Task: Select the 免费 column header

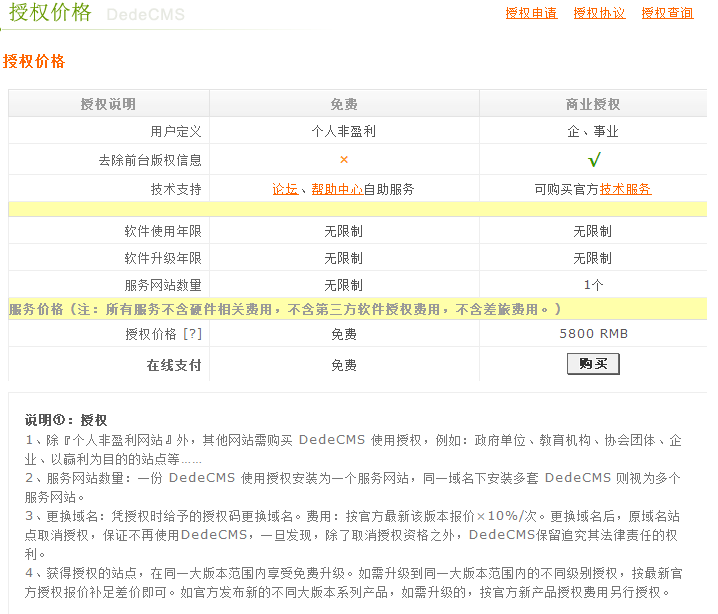Action: (344, 104)
